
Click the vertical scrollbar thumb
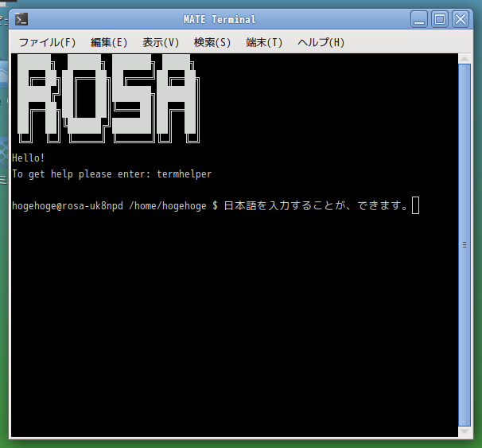coord(465,245)
